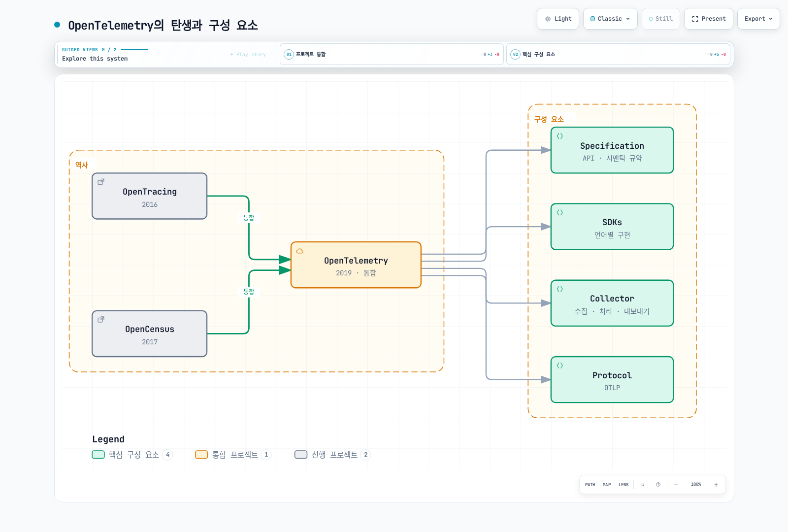Toggle the 선행 프로젝트 legend filter

click(332, 455)
